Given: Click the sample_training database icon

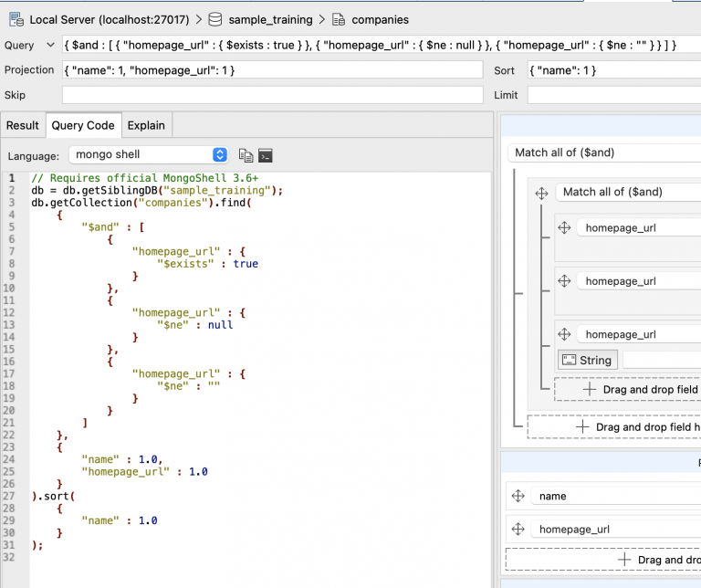Looking at the screenshot, I should click(215, 20).
